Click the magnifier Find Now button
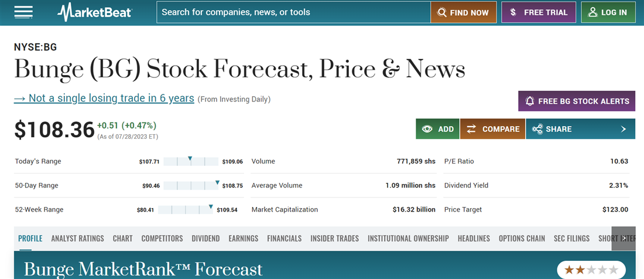 463,12
